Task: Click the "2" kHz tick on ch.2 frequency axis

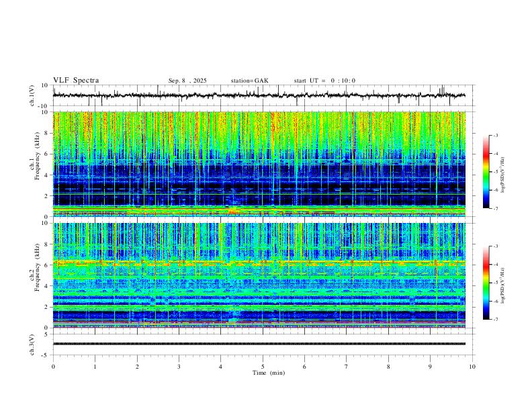Action: [x=46, y=307]
